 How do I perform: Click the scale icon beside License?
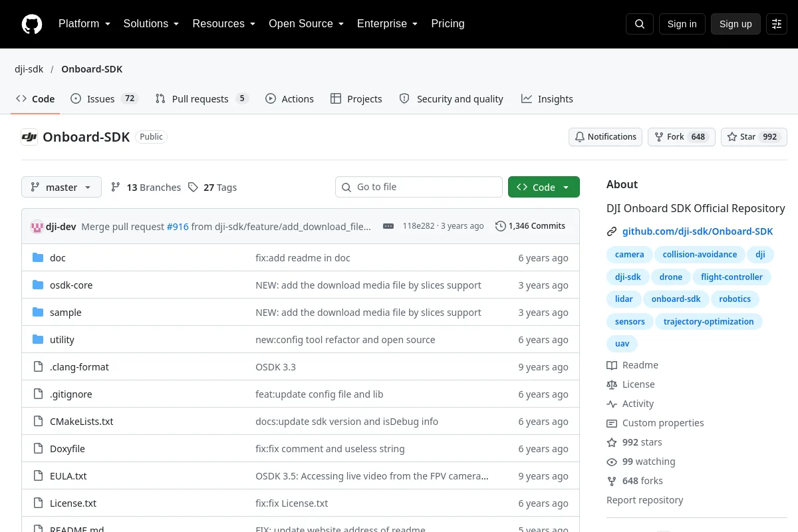point(612,384)
